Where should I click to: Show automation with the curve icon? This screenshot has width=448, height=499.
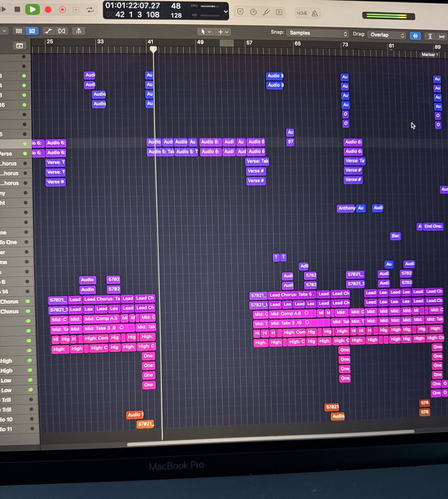[x=48, y=31]
